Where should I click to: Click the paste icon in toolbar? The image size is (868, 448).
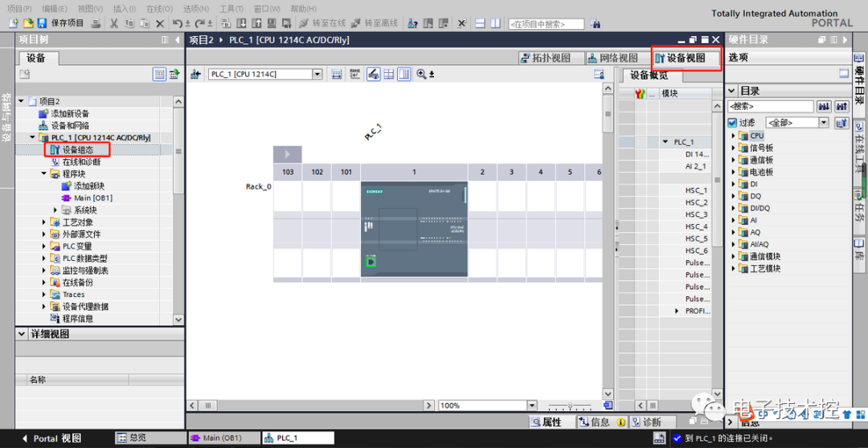tap(145, 23)
